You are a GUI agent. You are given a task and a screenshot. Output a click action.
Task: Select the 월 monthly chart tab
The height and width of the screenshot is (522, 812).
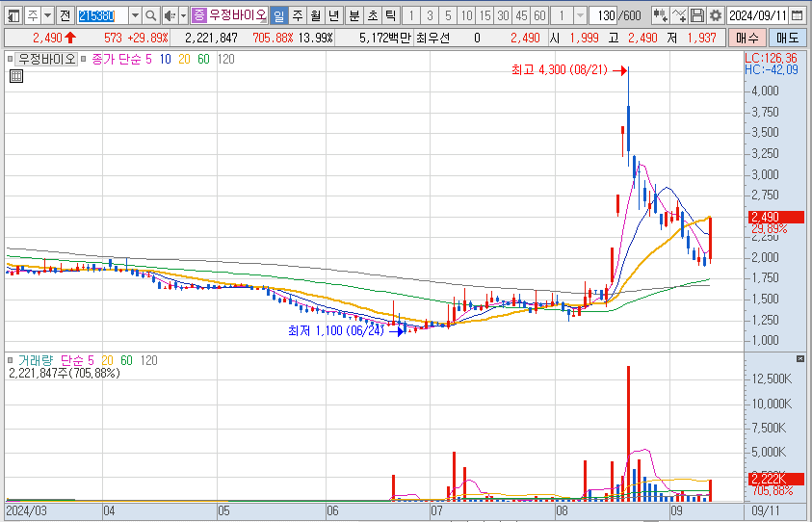coord(315,16)
